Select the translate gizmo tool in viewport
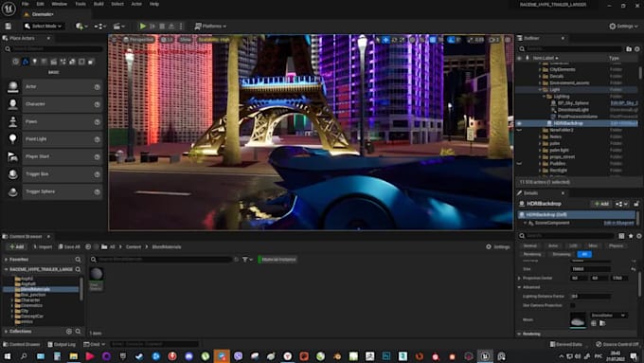644x363 pixels. pos(385,40)
